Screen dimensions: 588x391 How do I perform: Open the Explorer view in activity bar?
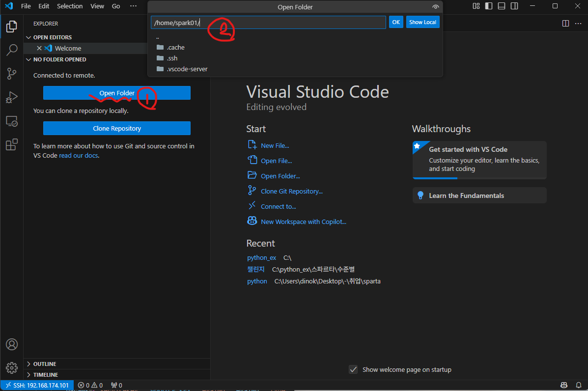12,26
